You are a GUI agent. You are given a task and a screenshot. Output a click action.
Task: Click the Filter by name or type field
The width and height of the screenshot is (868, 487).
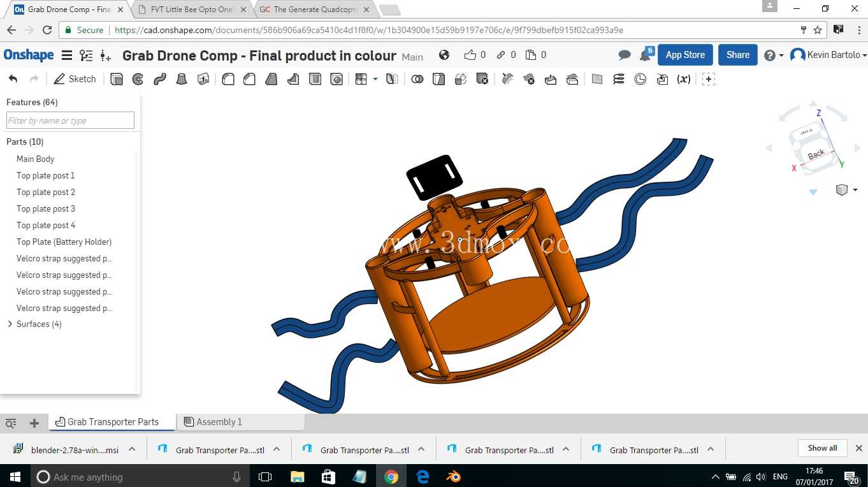click(x=70, y=120)
